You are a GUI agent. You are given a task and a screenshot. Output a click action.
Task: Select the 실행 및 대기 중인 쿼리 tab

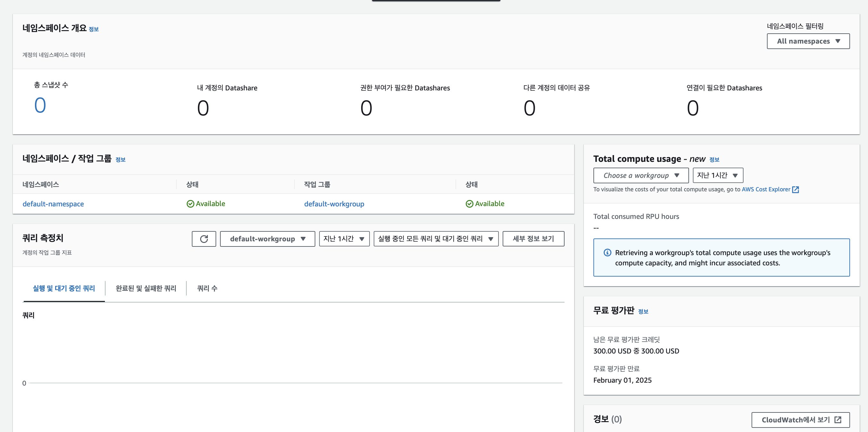[64, 288]
